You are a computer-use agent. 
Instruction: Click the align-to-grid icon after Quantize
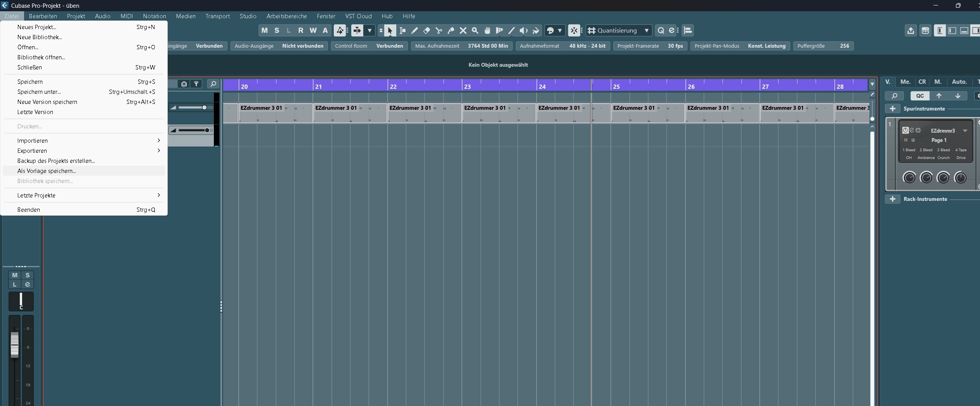[x=688, y=30]
